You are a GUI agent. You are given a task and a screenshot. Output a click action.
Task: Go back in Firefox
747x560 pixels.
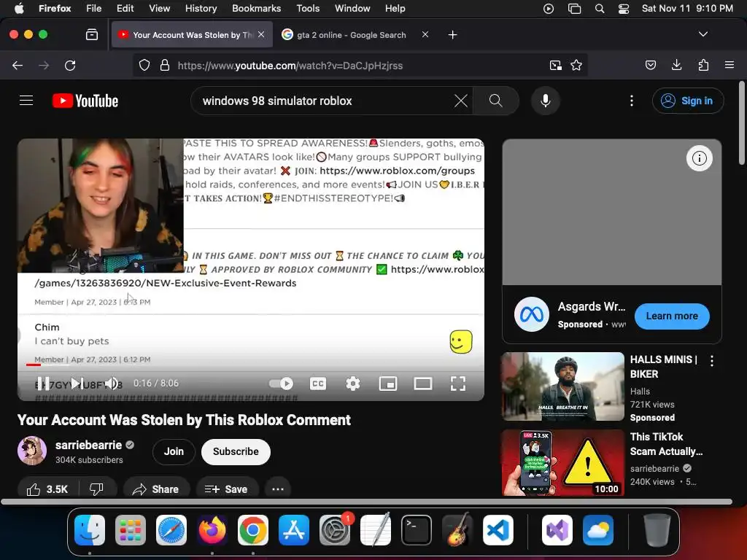(x=18, y=65)
